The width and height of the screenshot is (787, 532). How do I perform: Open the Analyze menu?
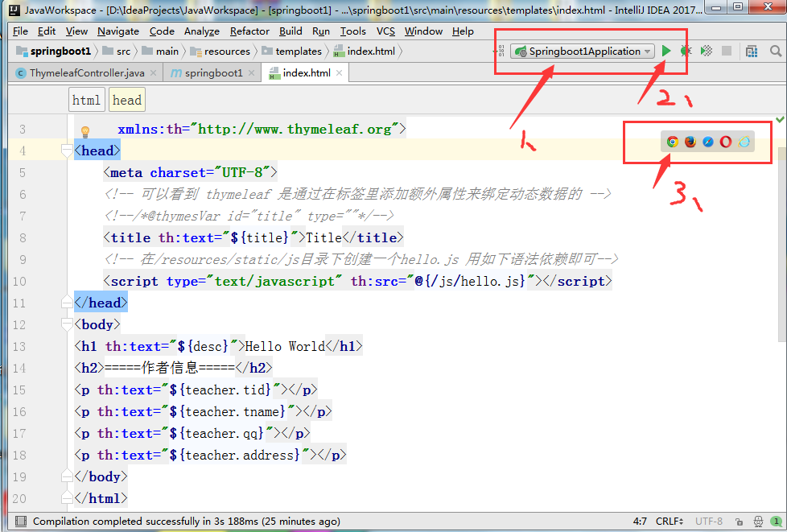click(x=202, y=31)
